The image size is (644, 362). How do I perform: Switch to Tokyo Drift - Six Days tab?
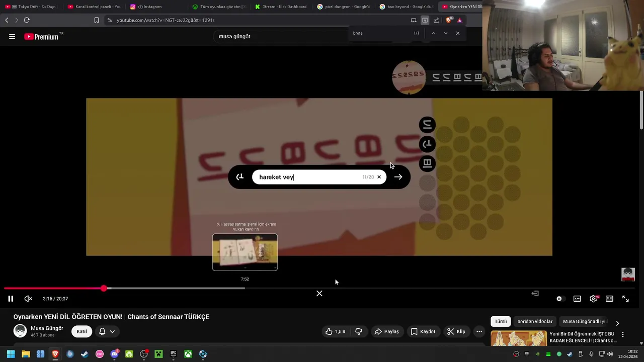31,7
